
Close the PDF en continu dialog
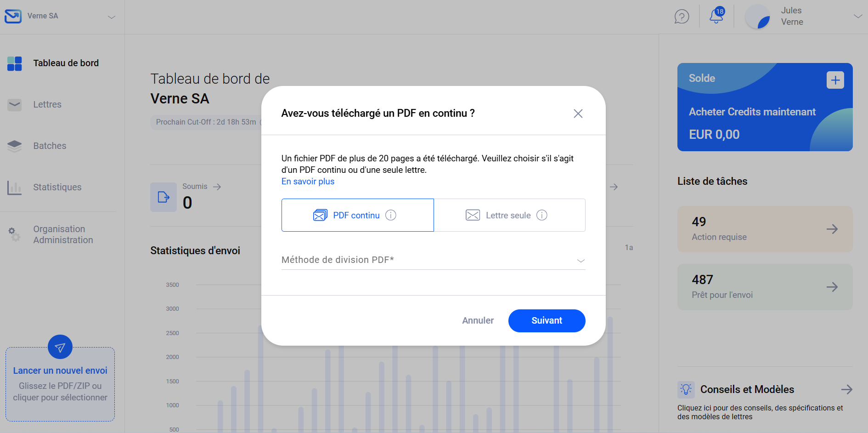coord(578,114)
